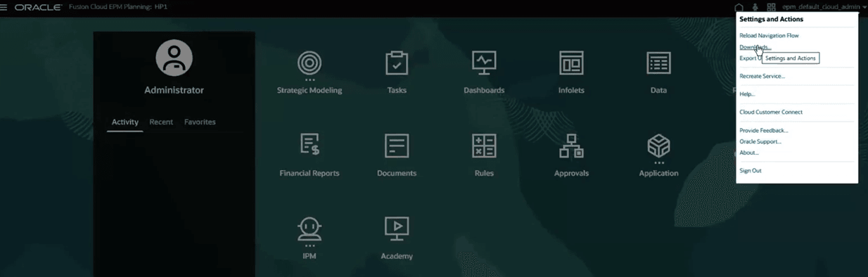Open the navigation flows grid icon

(x=771, y=7)
